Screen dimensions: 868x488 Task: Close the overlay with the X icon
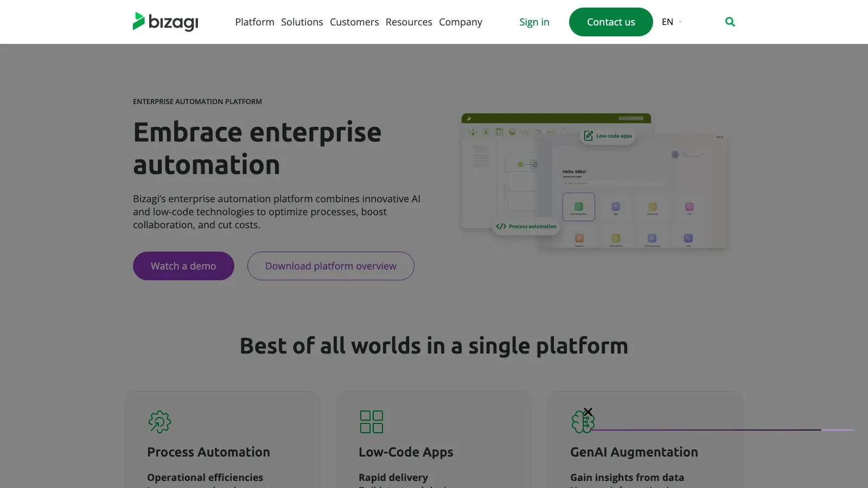tap(588, 412)
